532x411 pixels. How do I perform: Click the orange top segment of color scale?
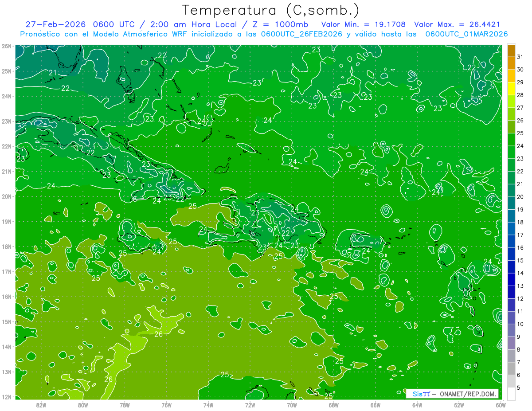coord(511,51)
